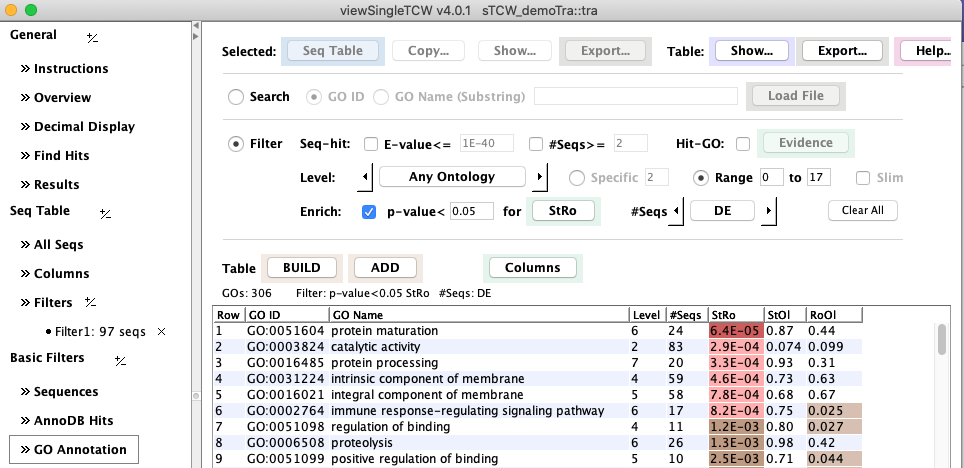Collapse the Seq Table section toggle icon
This screenshot has height=468, width=964.
(x=105, y=213)
